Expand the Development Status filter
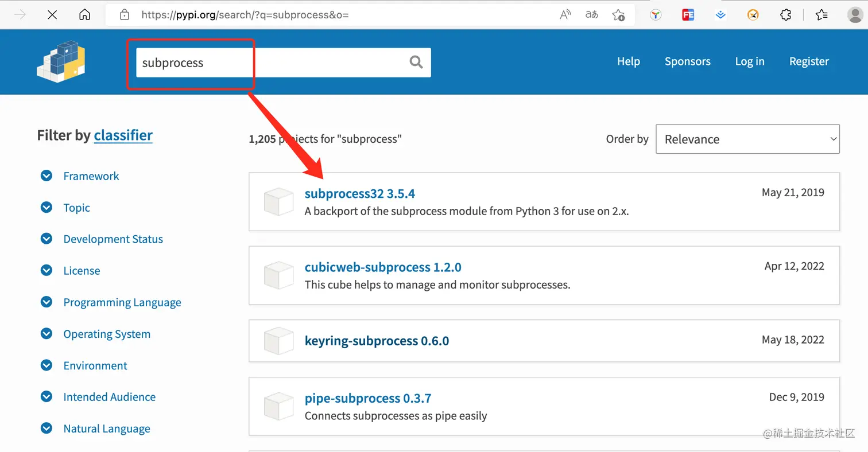The image size is (868, 452). (x=46, y=239)
